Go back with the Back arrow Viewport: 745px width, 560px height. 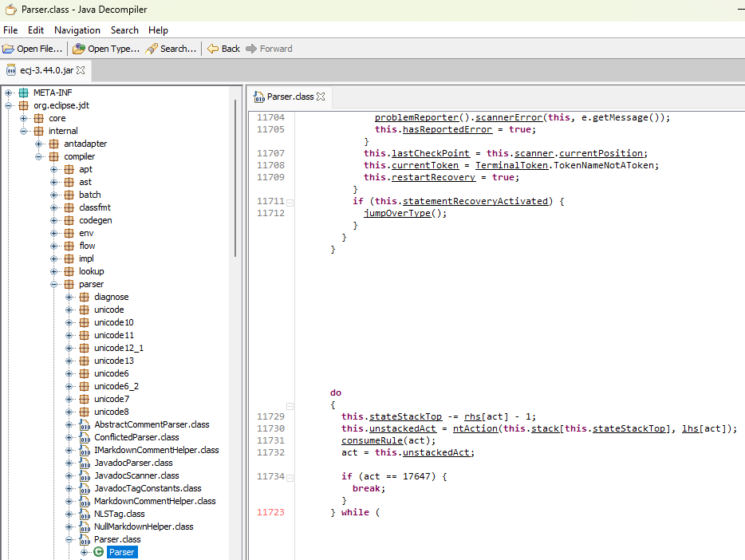tap(213, 49)
